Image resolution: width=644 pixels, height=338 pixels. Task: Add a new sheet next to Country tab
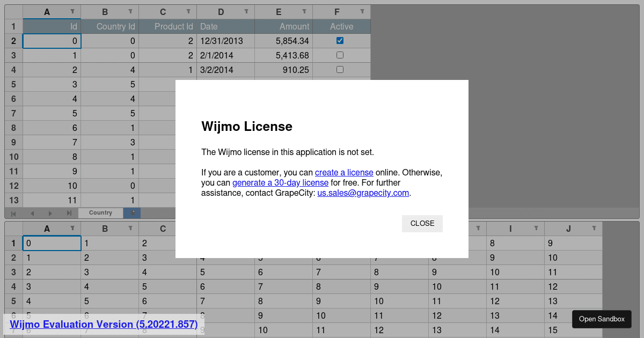coord(132,213)
